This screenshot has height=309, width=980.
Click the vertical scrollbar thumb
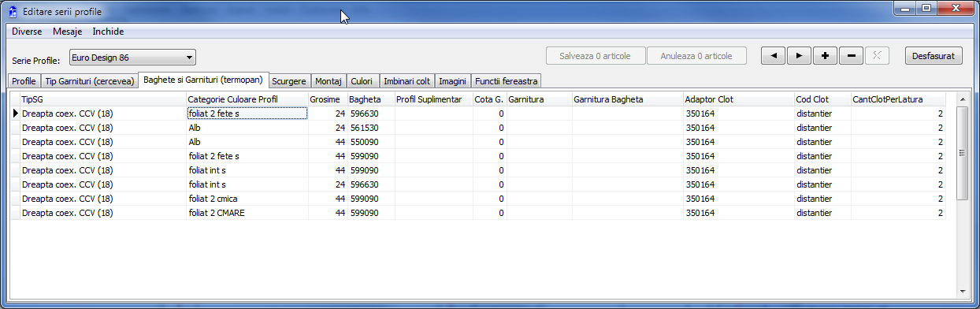962,153
